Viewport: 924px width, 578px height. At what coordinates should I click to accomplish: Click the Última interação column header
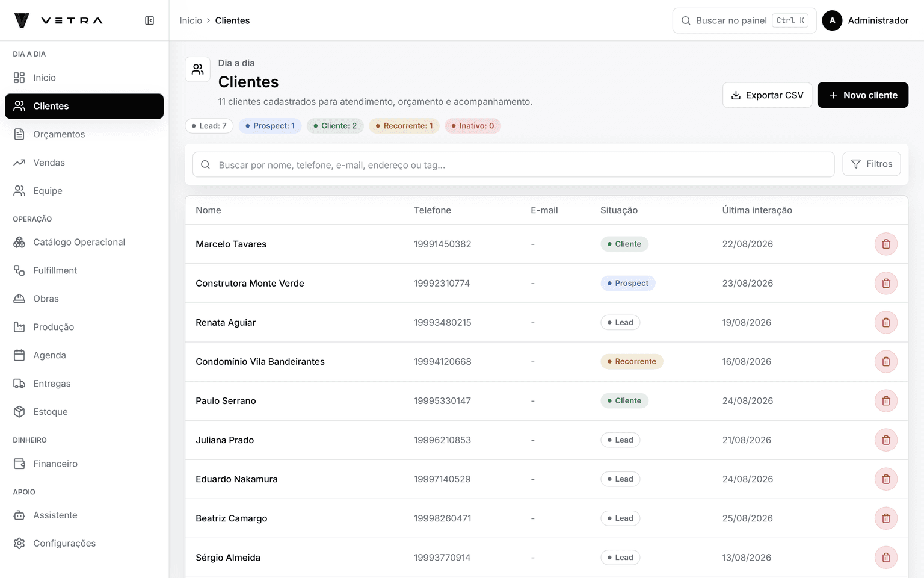[757, 210]
